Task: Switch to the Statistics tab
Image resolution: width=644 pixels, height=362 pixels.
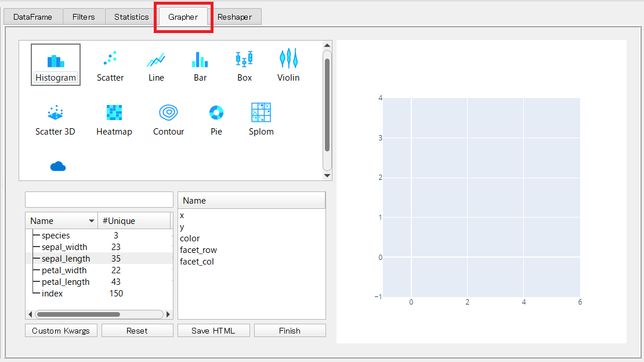Action: pos(131,17)
